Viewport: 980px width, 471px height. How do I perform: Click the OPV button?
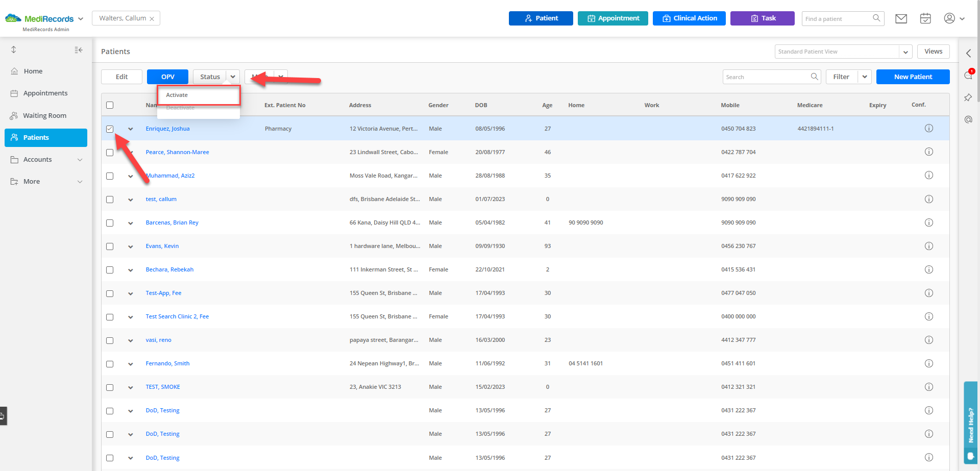(x=167, y=77)
